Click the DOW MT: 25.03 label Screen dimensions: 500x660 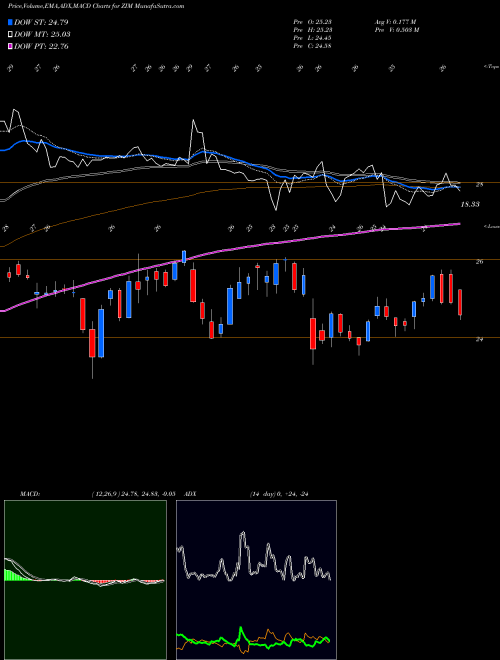point(42,35)
